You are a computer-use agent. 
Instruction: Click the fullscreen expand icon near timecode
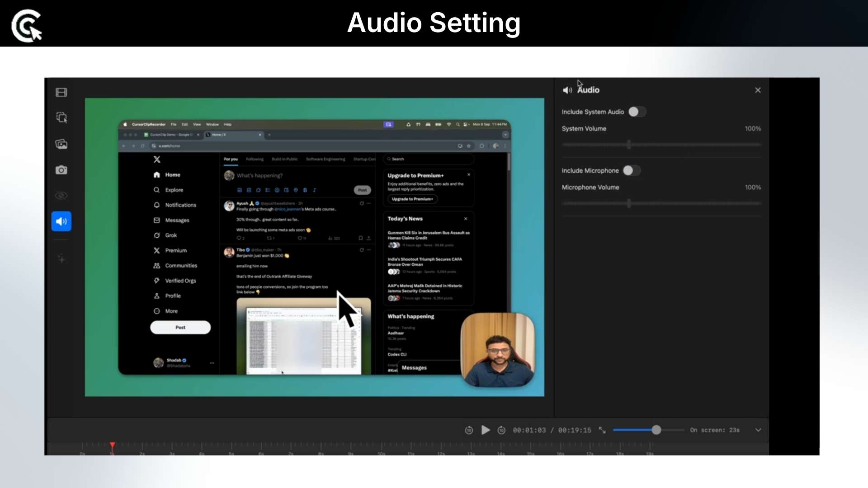point(602,430)
